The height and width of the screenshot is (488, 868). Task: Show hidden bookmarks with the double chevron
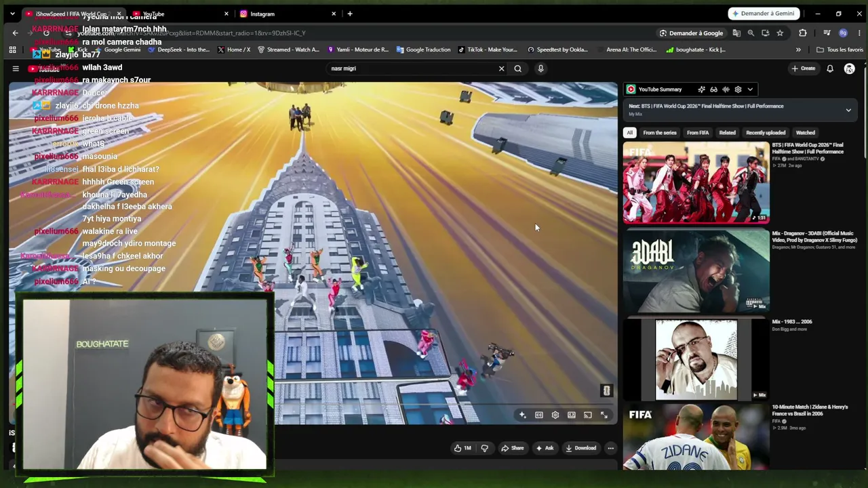[798, 49]
